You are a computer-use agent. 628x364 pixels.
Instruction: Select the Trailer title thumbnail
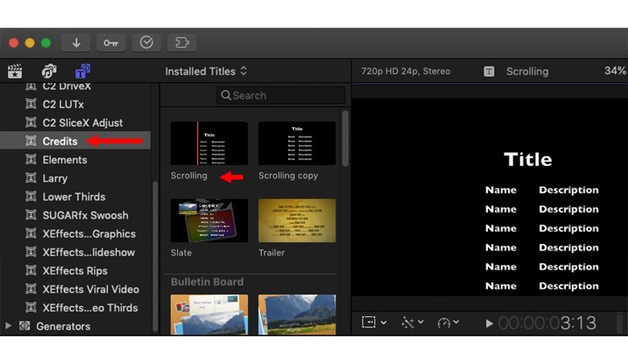296,220
